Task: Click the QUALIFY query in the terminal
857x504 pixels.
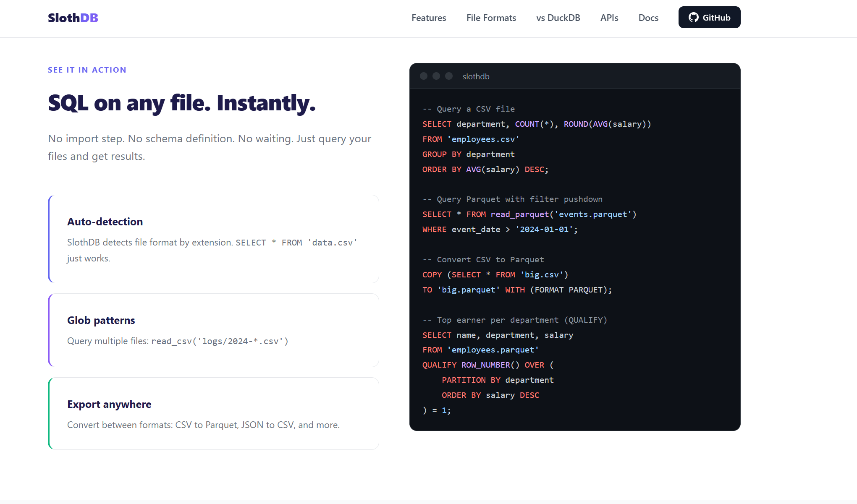Action: tap(488, 365)
